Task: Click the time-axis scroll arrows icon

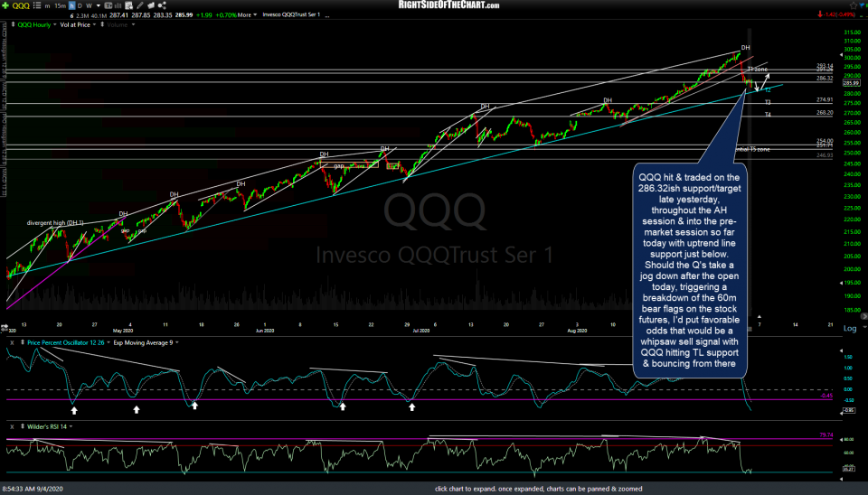Action: (5, 327)
